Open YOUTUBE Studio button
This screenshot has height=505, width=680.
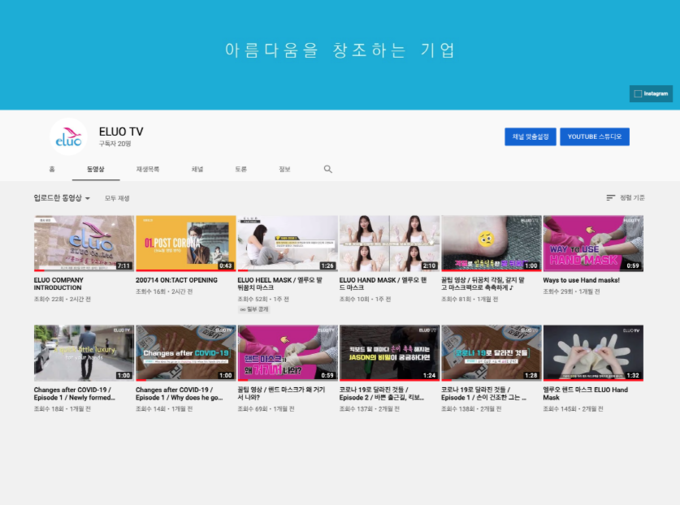(595, 137)
